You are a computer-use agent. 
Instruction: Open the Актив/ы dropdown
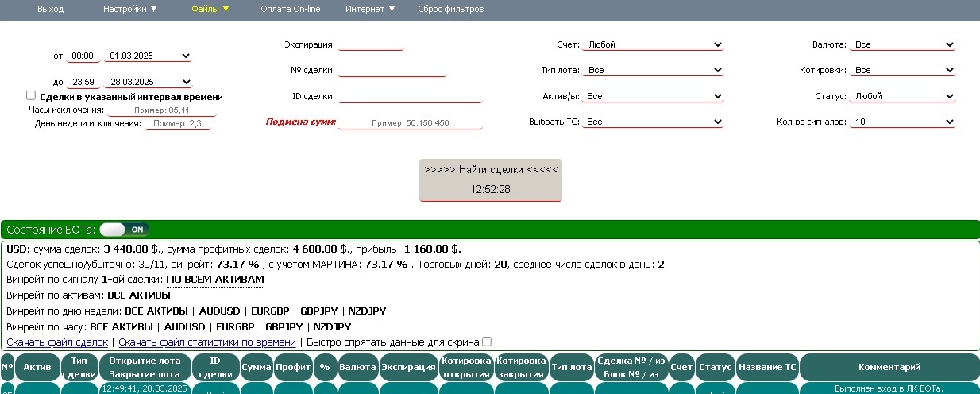coord(653,96)
